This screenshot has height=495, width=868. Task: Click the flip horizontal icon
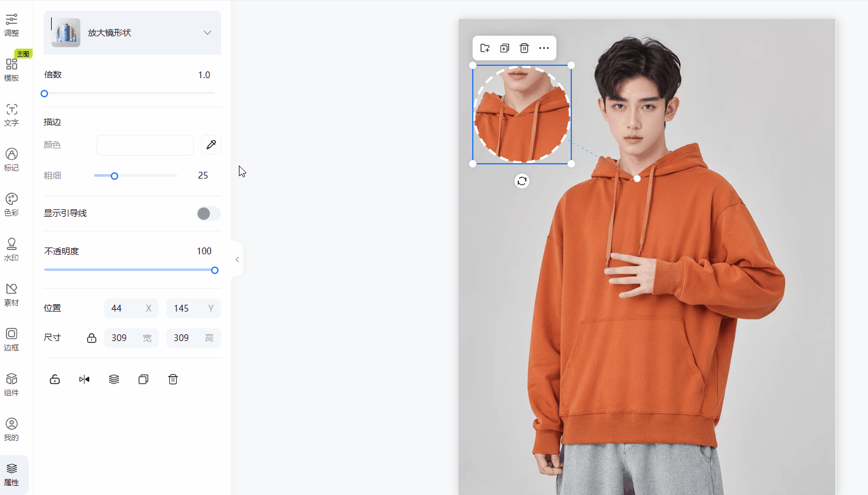click(x=84, y=379)
